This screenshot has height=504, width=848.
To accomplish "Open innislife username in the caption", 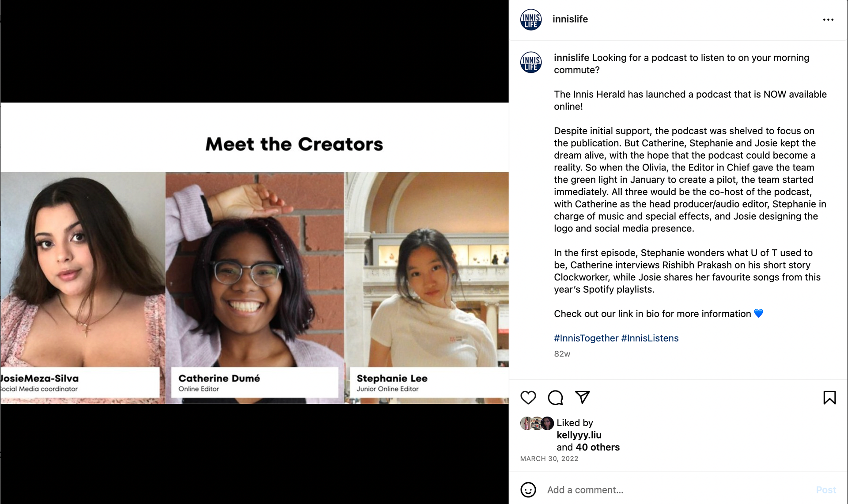I will [x=572, y=58].
